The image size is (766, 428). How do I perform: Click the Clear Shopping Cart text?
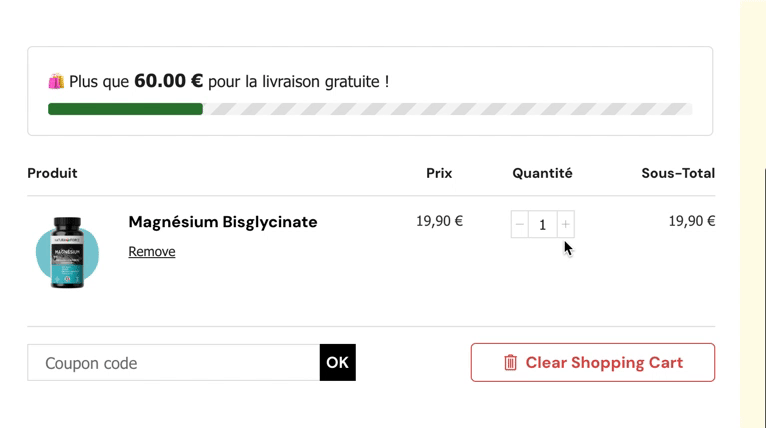[604, 363]
